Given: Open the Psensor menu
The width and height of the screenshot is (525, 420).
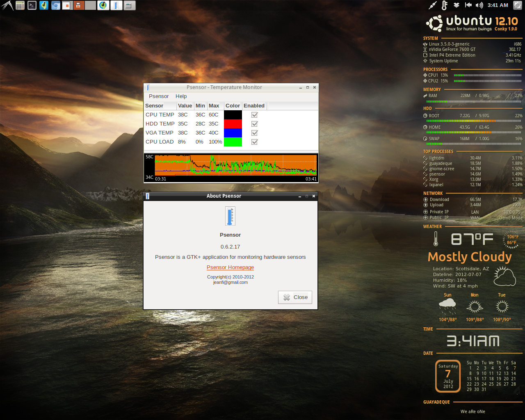Looking at the screenshot, I should tap(159, 96).
